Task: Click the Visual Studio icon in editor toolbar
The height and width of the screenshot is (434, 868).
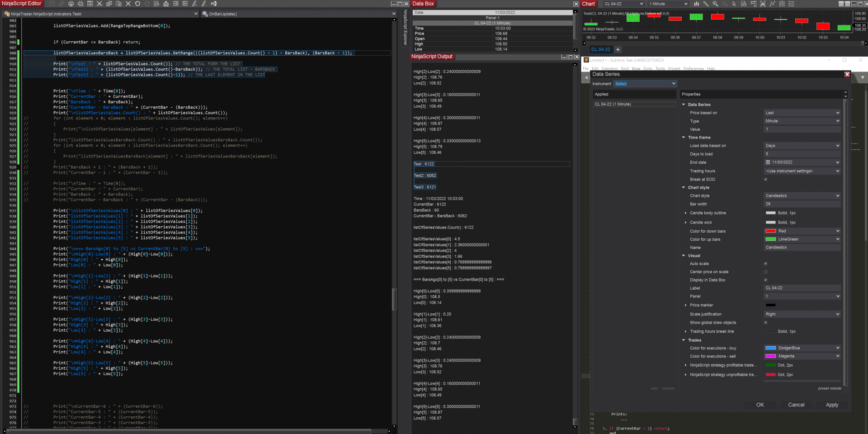Action: pyautogui.click(x=213, y=4)
